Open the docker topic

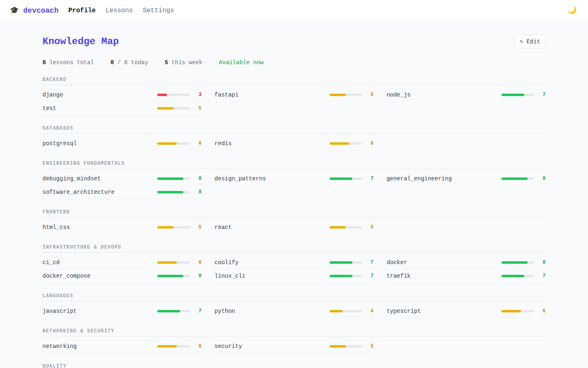pyautogui.click(x=396, y=262)
